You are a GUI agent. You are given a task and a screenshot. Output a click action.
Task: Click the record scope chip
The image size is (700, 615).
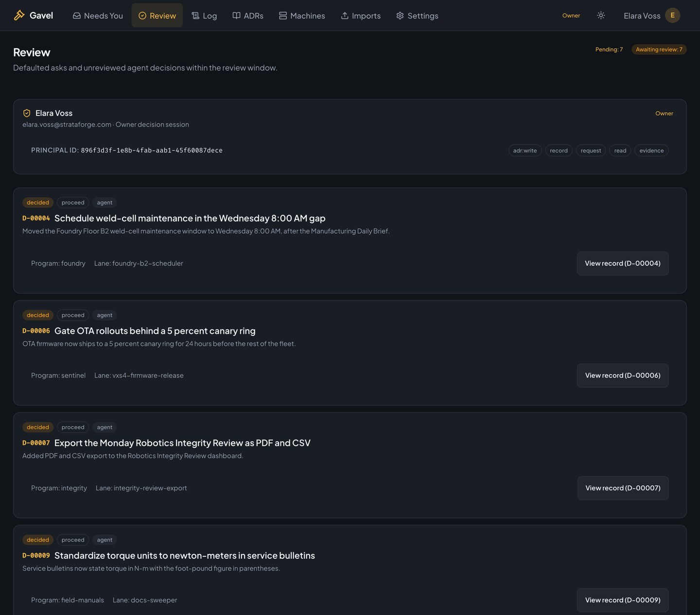(x=559, y=151)
